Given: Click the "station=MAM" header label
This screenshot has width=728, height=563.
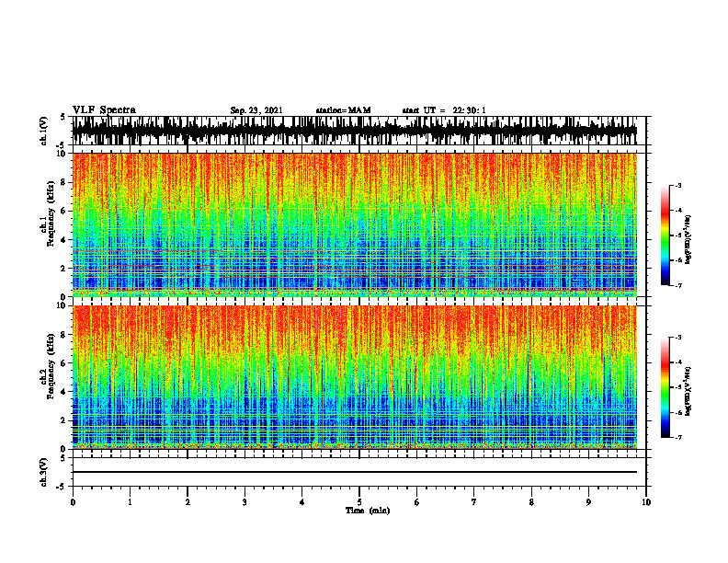Looking at the screenshot, I should 343,110.
